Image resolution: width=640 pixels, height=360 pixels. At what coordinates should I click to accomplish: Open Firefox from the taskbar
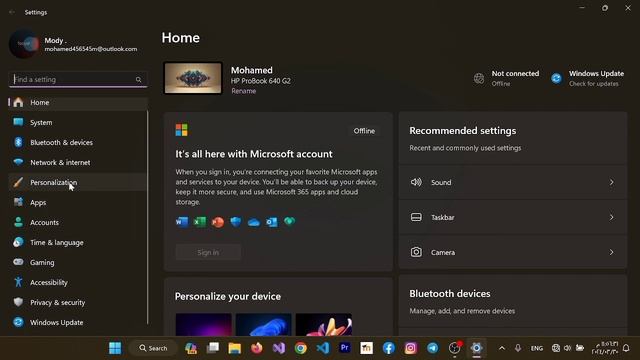tap(257, 348)
